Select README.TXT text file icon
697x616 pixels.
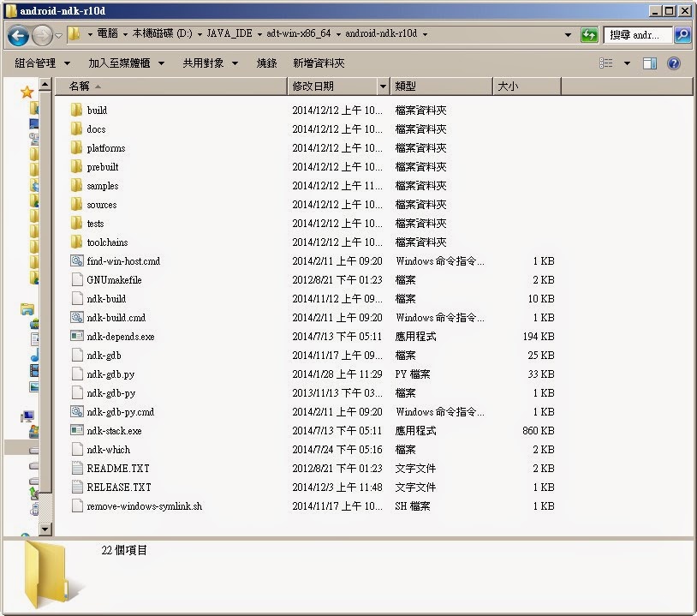coord(77,469)
